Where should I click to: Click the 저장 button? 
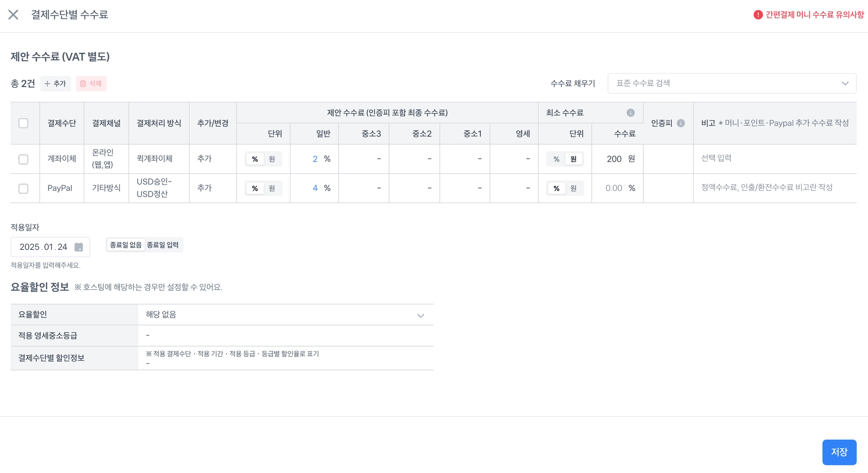point(839,452)
